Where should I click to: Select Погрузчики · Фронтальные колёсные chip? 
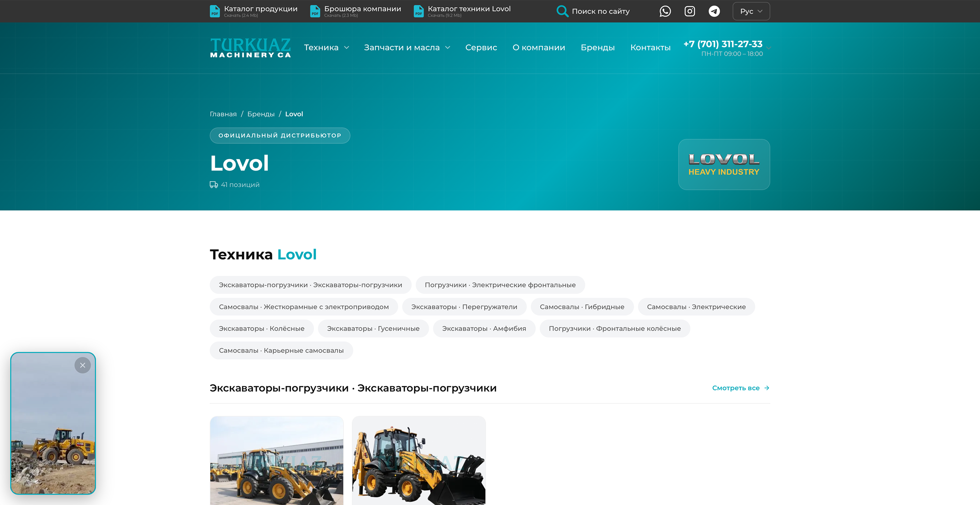(x=615, y=329)
